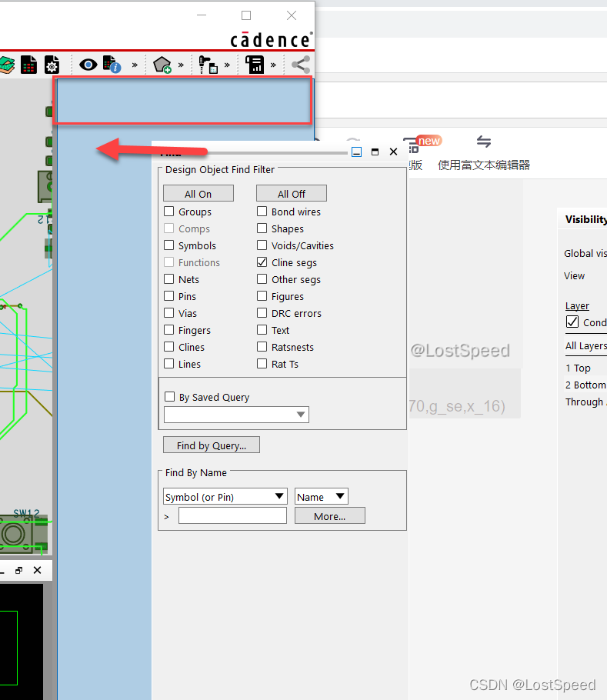Image resolution: width=607 pixels, height=700 pixels.
Task: Click the swap arrows icon above 使用富文本编辑器
Action: pos(484,142)
